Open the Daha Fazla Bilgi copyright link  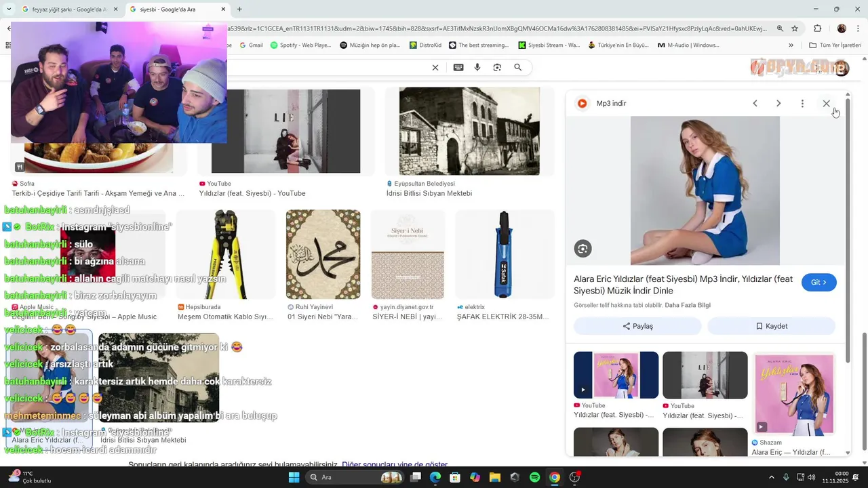(688, 305)
